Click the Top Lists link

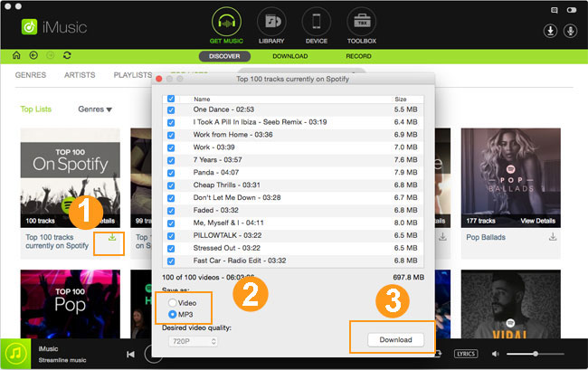(35, 109)
